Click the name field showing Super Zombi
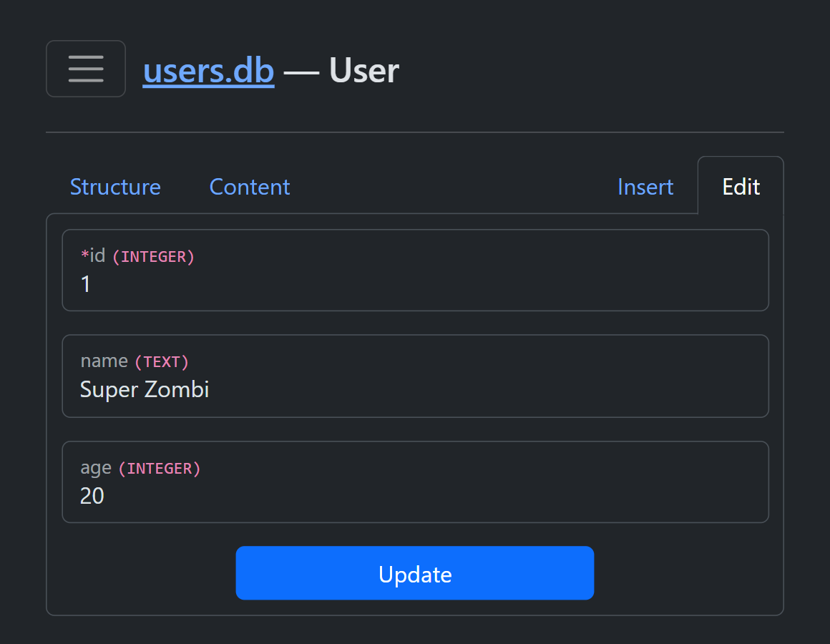Viewport: 830px width, 644px height. tap(415, 389)
